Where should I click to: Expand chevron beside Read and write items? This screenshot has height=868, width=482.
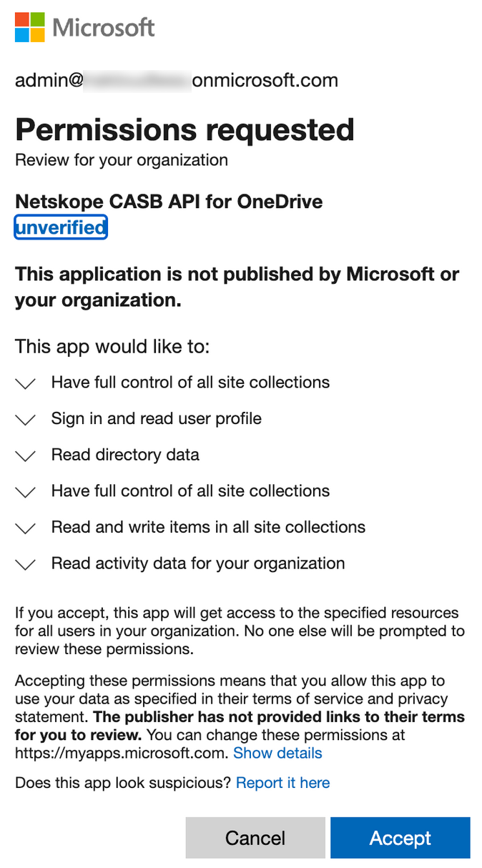26,528
